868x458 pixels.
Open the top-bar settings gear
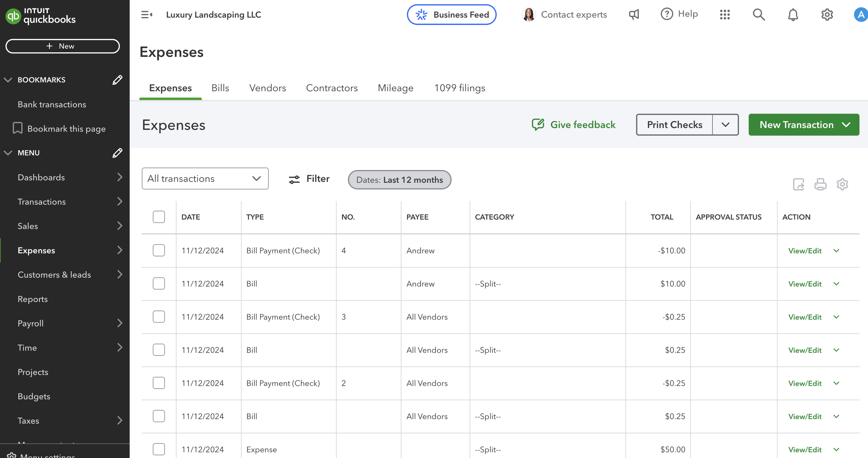[x=827, y=15]
